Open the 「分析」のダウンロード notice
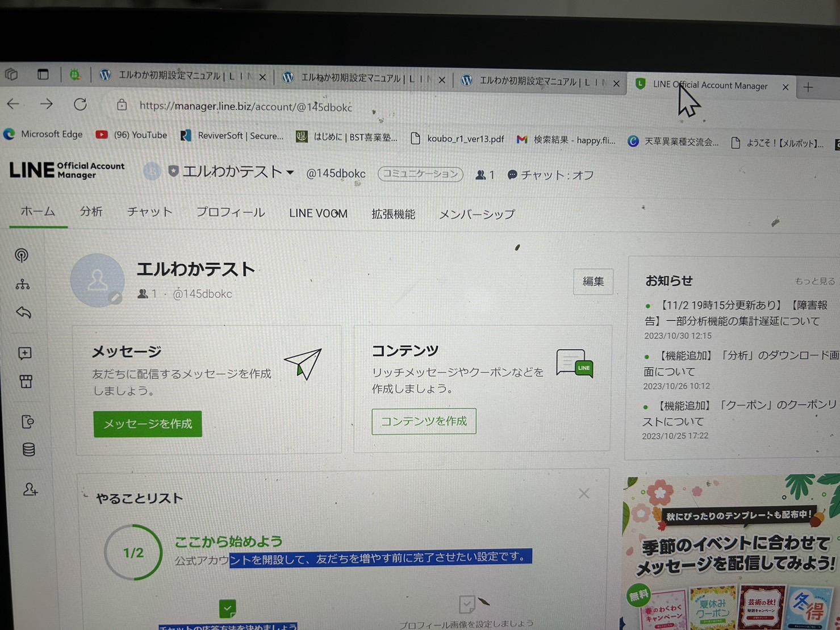This screenshot has width=840, height=630. tap(741, 364)
